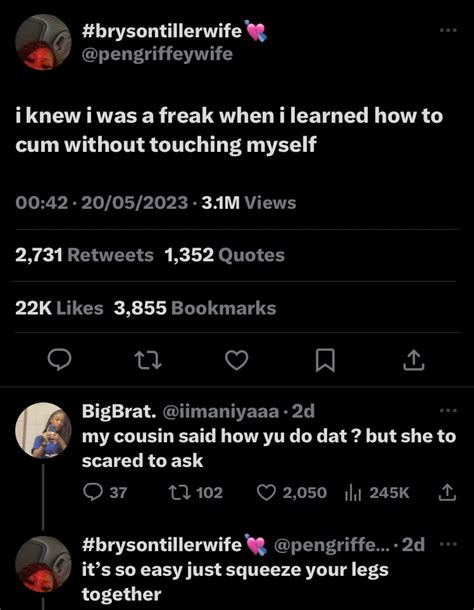Like BigBrat's reply with 2,050 likes
Image resolution: width=474 pixels, height=610 pixels.
(x=292, y=493)
